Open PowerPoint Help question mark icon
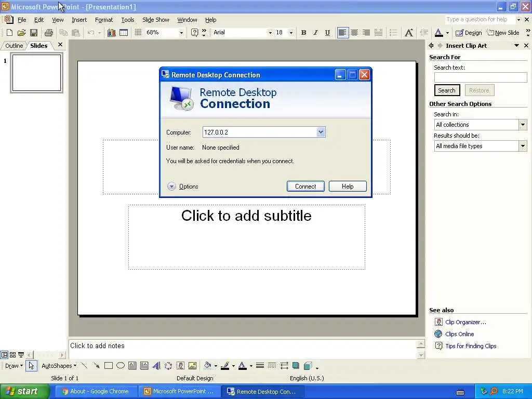 tap(194, 33)
